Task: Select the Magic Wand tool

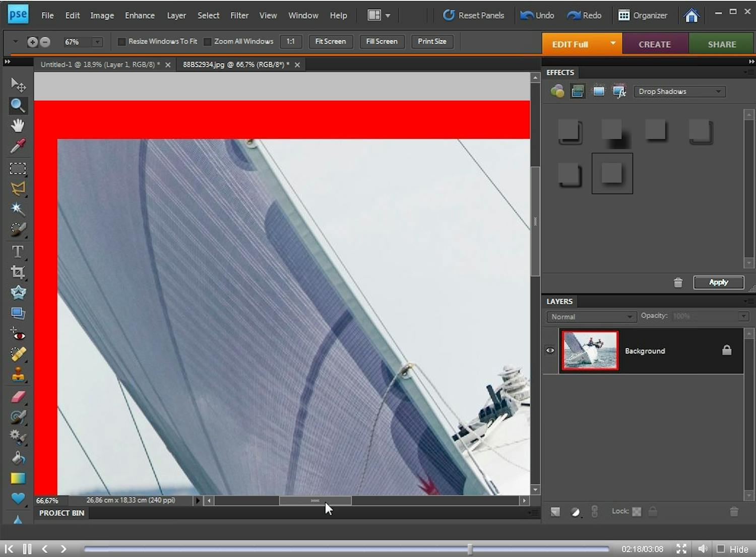Action: click(x=18, y=209)
